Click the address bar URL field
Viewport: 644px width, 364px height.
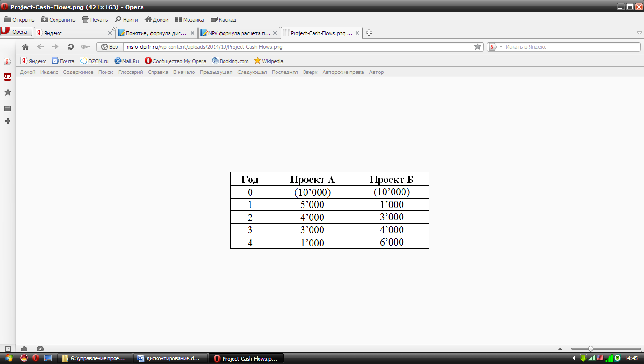(298, 47)
